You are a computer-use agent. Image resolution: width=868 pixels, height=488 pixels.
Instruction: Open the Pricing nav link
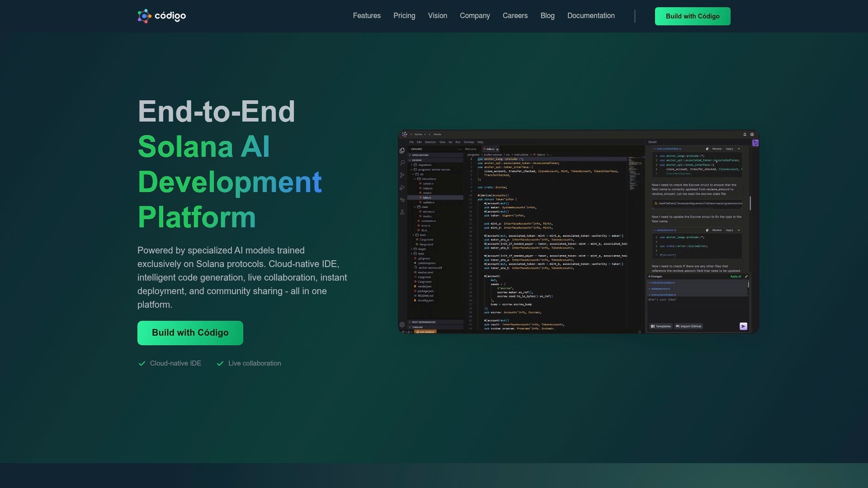[404, 16]
